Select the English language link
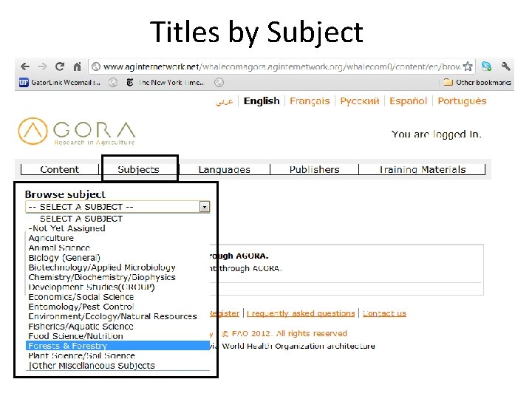The width and height of the screenshot is (532, 399). click(262, 100)
